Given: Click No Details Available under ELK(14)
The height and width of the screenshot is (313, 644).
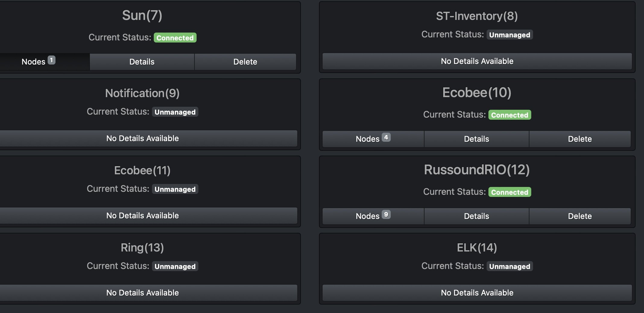Looking at the screenshot, I should 477,293.
